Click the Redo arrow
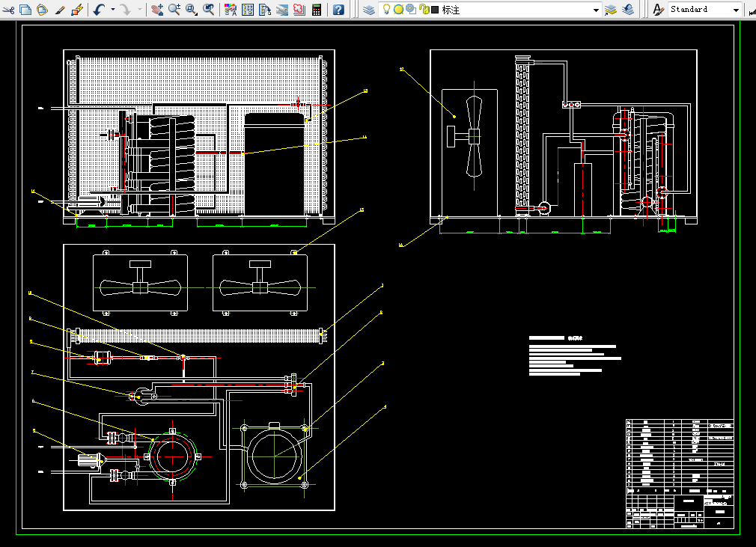 click(125, 9)
